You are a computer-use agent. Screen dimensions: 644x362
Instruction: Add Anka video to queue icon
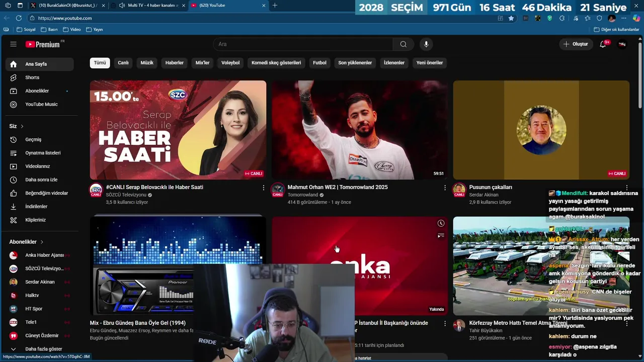tap(441, 235)
